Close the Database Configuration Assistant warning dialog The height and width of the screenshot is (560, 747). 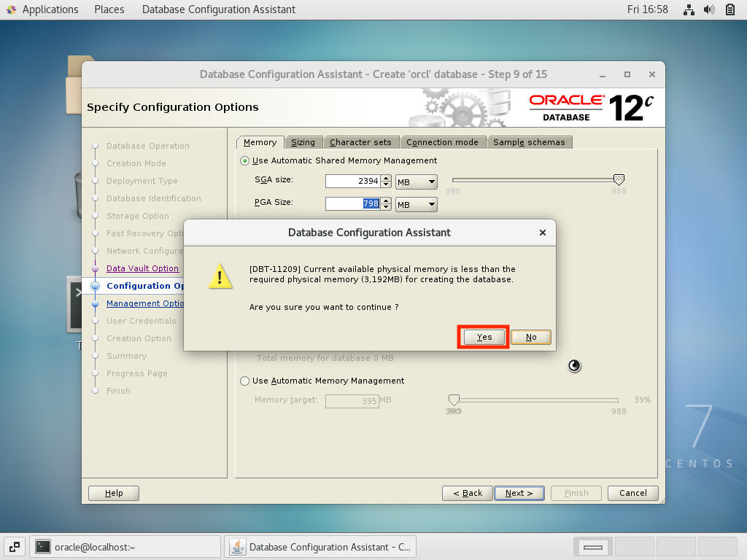pos(542,233)
